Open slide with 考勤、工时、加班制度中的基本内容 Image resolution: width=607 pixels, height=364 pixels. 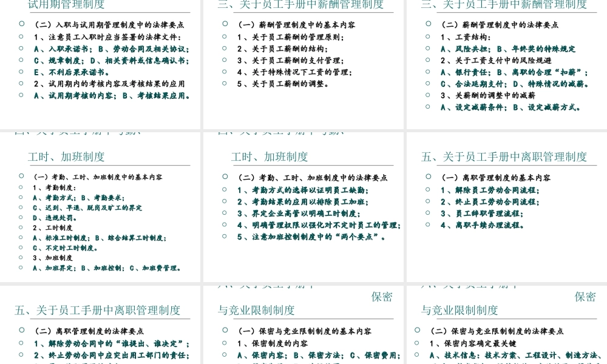pyautogui.click(x=100, y=207)
